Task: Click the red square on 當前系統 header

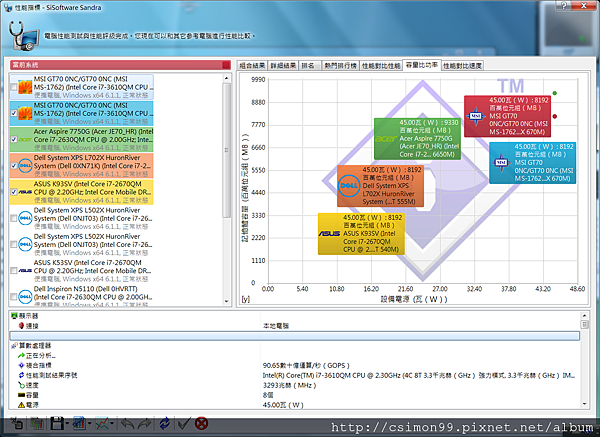Action: (x=226, y=65)
